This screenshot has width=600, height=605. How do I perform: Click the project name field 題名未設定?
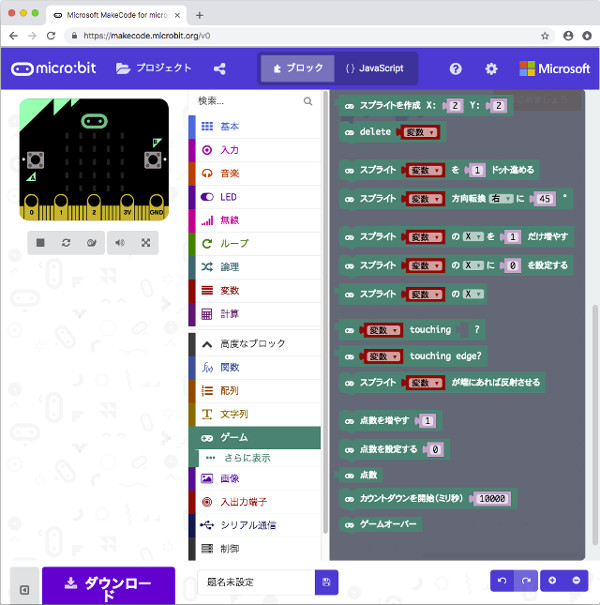tap(255, 582)
